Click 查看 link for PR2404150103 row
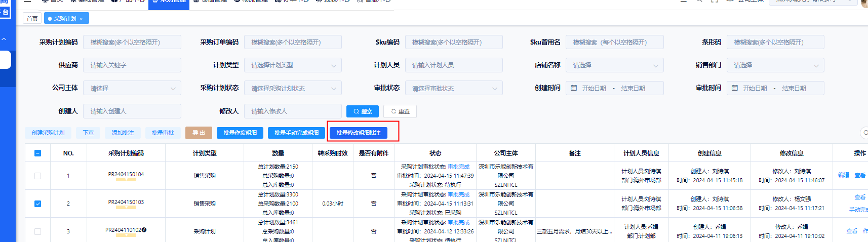Viewport: 868px width, 242px height. pyautogui.click(x=860, y=197)
